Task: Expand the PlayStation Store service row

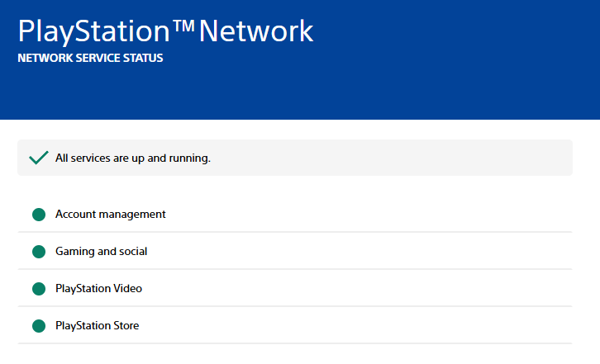Action: [x=295, y=325]
